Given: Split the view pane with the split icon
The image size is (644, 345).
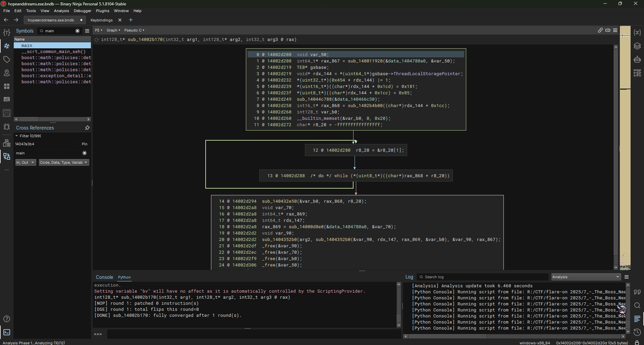Looking at the screenshot, I should pyautogui.click(x=608, y=30).
